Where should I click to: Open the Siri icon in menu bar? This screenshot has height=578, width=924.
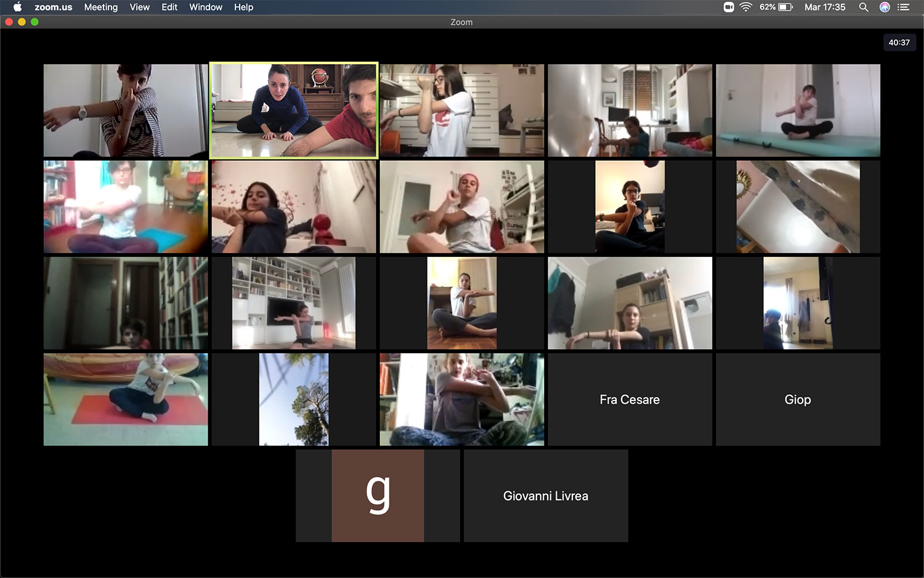point(885,7)
